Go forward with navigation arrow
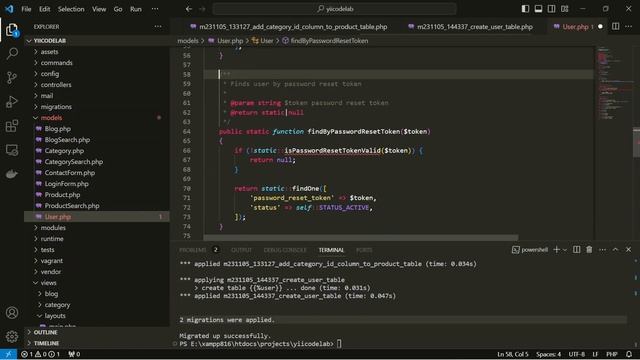This screenshot has height=360, width=640. coord(202,9)
